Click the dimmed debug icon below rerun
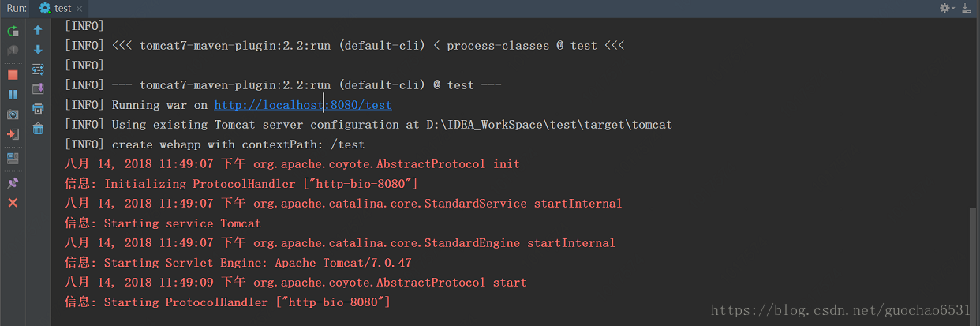980x326 pixels. click(x=13, y=51)
